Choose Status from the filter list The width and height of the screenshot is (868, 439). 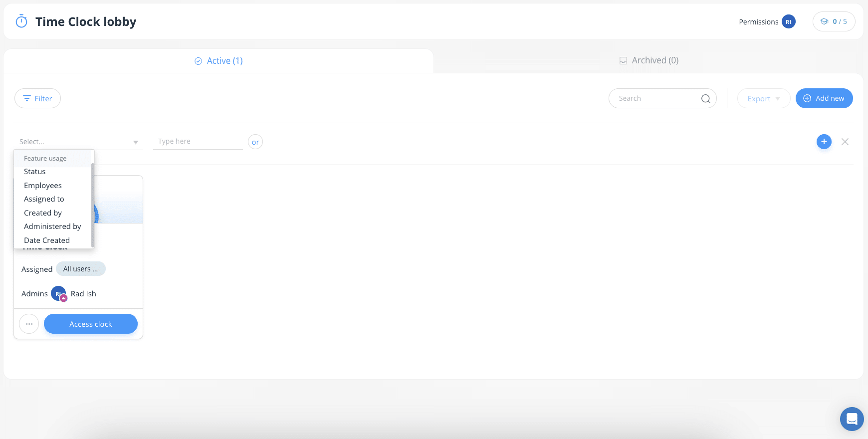pos(53,172)
